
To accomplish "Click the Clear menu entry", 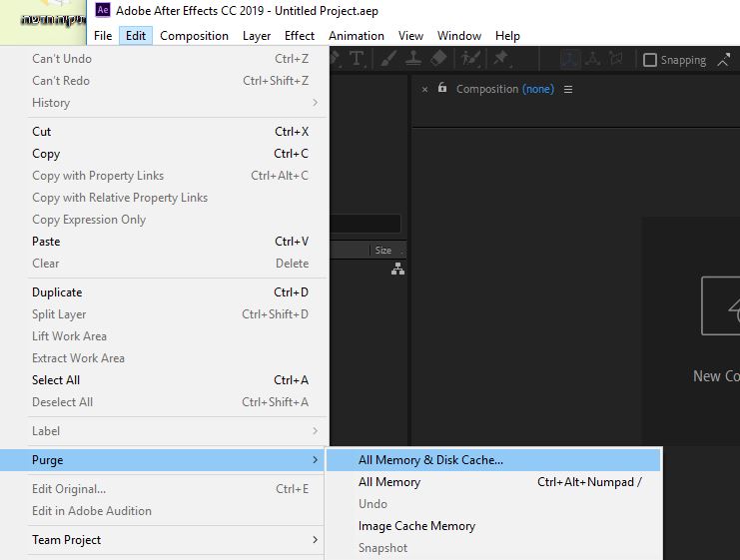I will 164,264.
